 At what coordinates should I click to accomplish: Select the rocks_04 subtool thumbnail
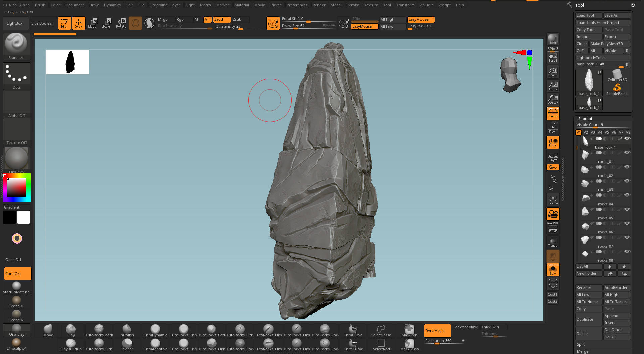tap(585, 198)
